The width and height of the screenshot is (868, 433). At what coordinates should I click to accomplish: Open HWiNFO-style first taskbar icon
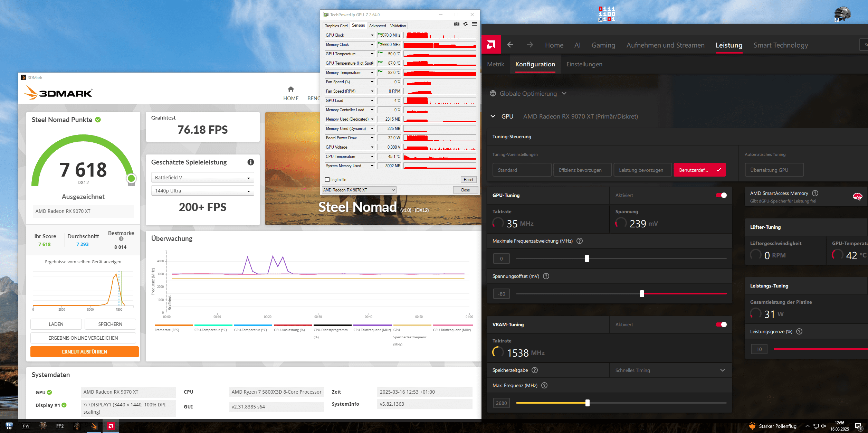coord(9,426)
